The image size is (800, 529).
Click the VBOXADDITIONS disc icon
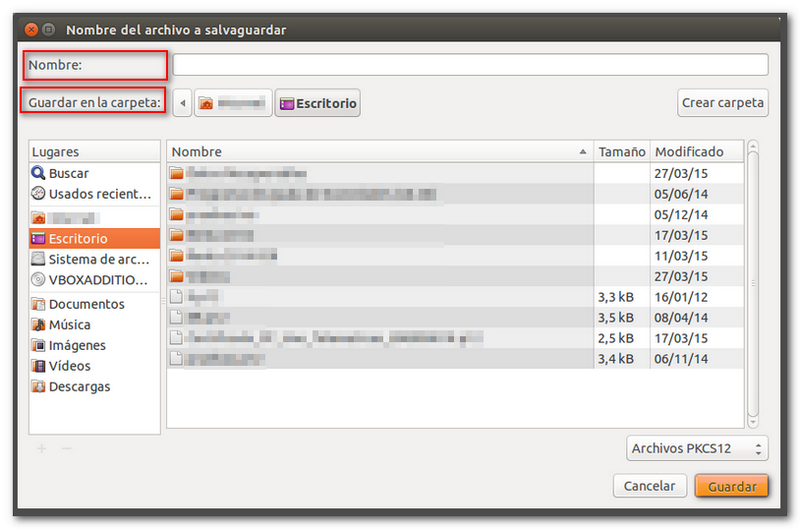point(39,280)
